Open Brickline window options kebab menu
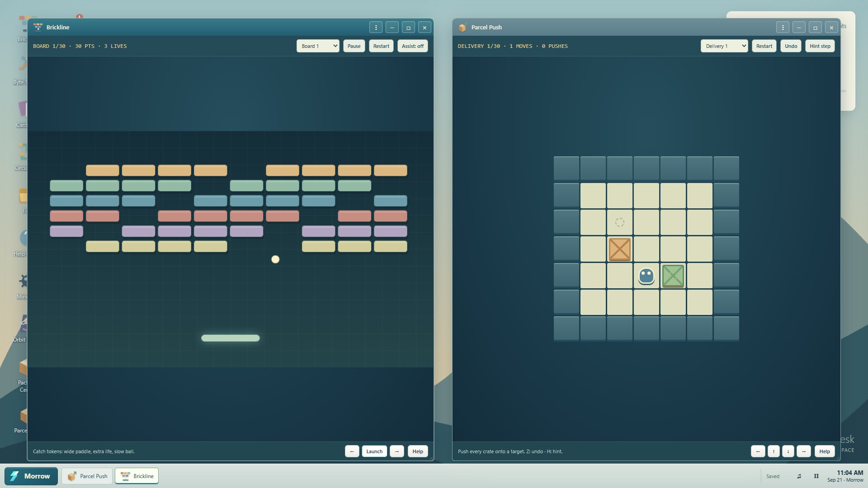868x488 pixels. tap(376, 28)
